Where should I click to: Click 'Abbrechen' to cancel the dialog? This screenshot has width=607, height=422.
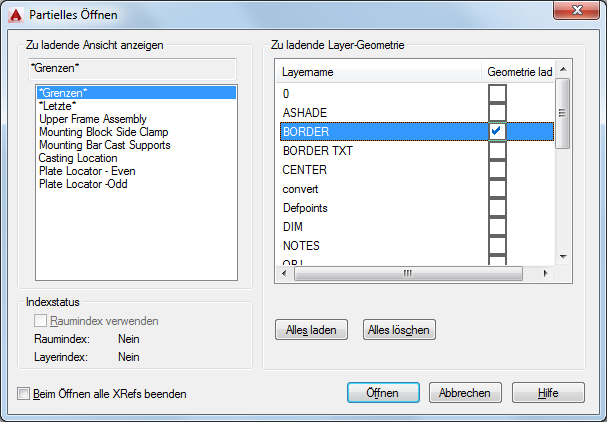click(465, 393)
